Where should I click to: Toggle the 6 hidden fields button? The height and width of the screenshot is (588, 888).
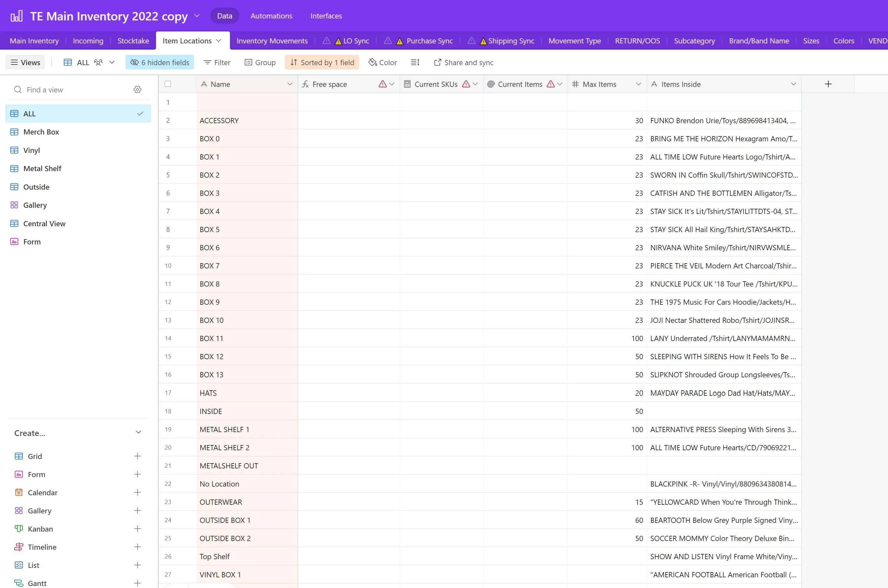pyautogui.click(x=160, y=62)
